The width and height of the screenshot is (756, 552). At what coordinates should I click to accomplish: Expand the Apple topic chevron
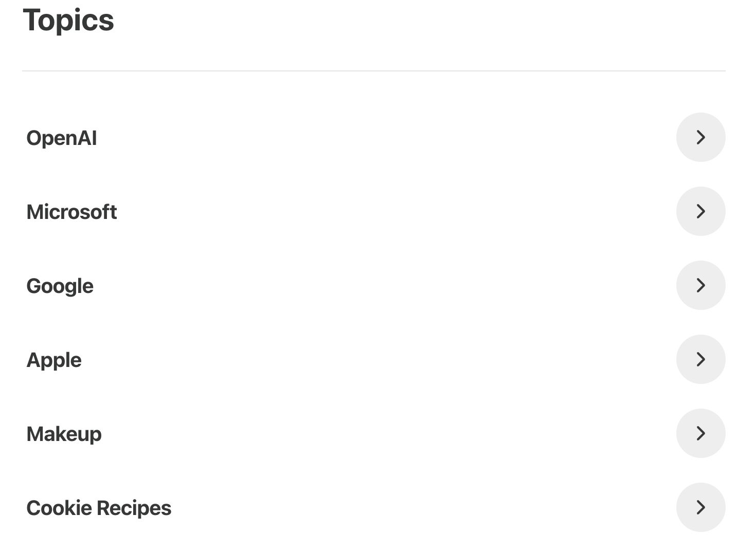coord(700,359)
